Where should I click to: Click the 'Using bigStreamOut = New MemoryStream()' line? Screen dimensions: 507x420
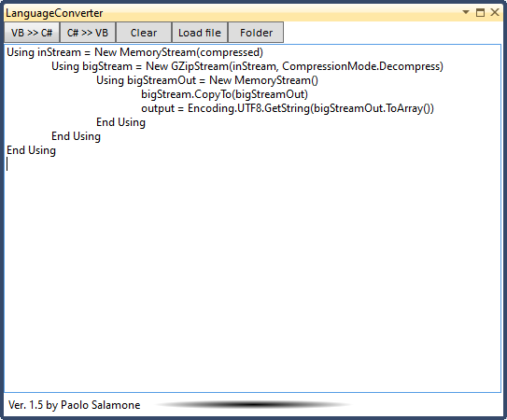(207, 80)
